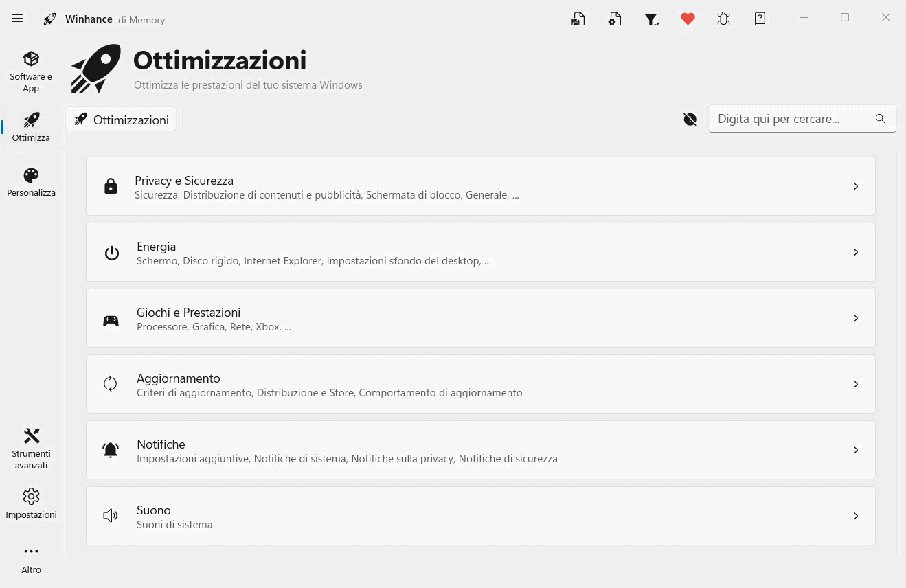The image size is (906, 588).
Task: Open the Aggiornamento settings
Action: [x=481, y=383]
